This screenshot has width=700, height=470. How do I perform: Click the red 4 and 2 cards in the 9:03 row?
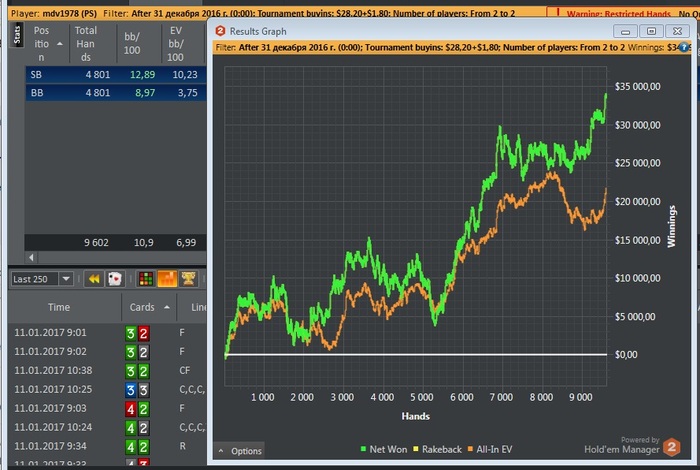point(137,409)
